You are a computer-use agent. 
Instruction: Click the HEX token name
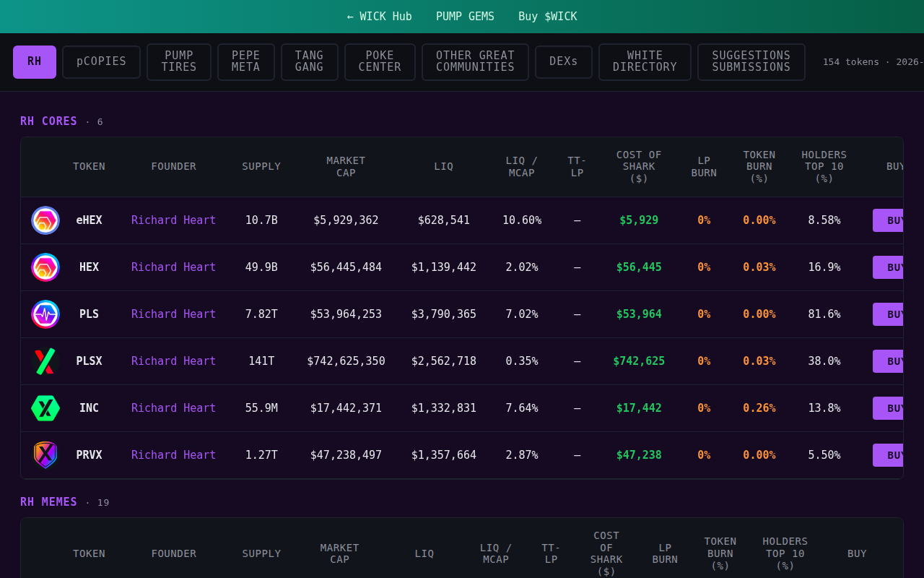coord(89,267)
